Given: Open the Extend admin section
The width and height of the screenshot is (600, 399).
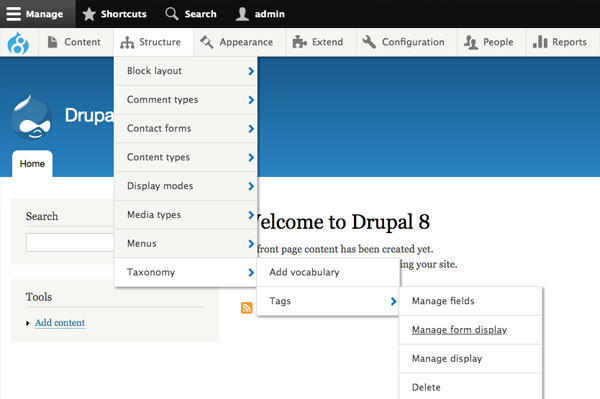Looking at the screenshot, I should [x=321, y=42].
